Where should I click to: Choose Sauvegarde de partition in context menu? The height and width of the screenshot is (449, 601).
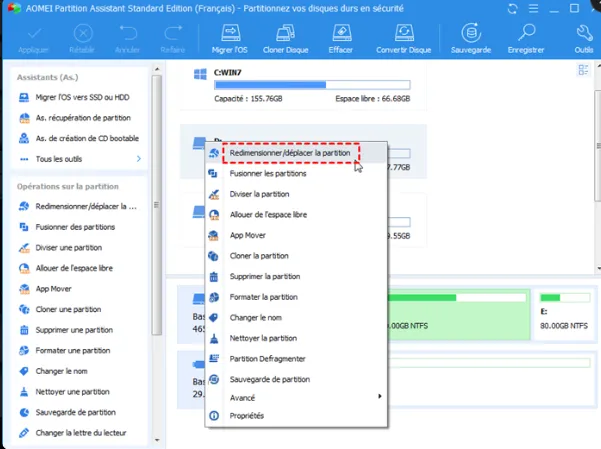(296, 379)
